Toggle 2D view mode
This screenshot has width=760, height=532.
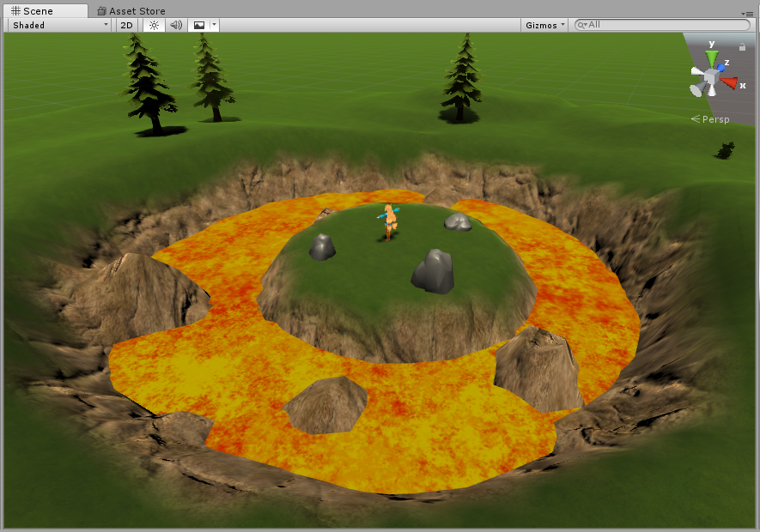pyautogui.click(x=127, y=25)
